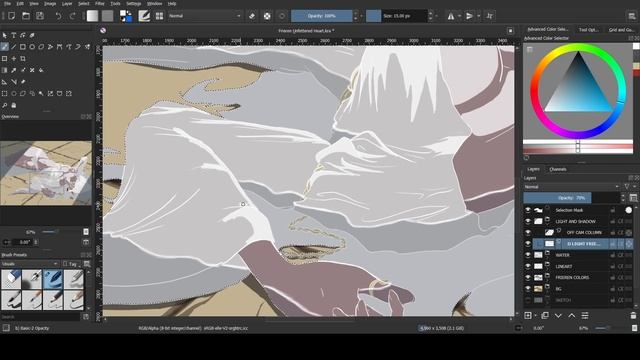Adjust the brush Opacity slider
This screenshot has width=640, height=360.
(x=322, y=16)
